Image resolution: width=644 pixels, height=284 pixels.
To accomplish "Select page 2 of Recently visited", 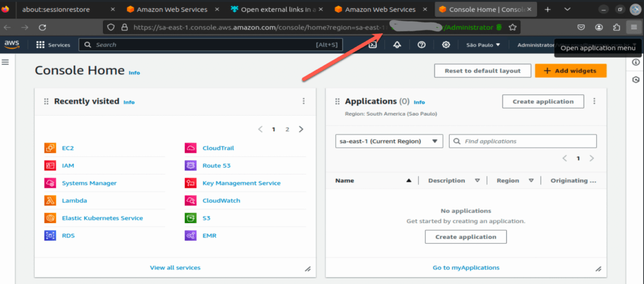I will (x=287, y=129).
